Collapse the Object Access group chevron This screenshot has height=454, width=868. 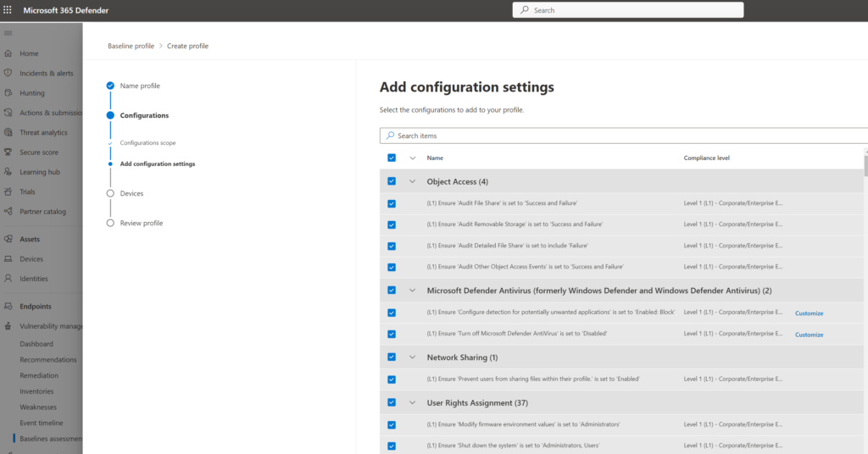click(x=413, y=181)
